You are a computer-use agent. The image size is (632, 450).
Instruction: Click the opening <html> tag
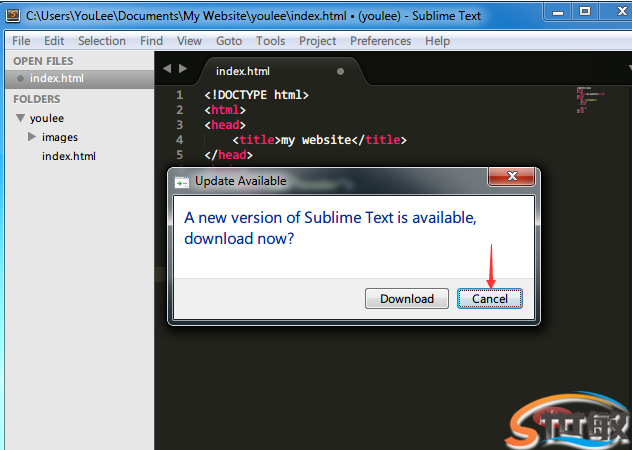(x=225, y=110)
